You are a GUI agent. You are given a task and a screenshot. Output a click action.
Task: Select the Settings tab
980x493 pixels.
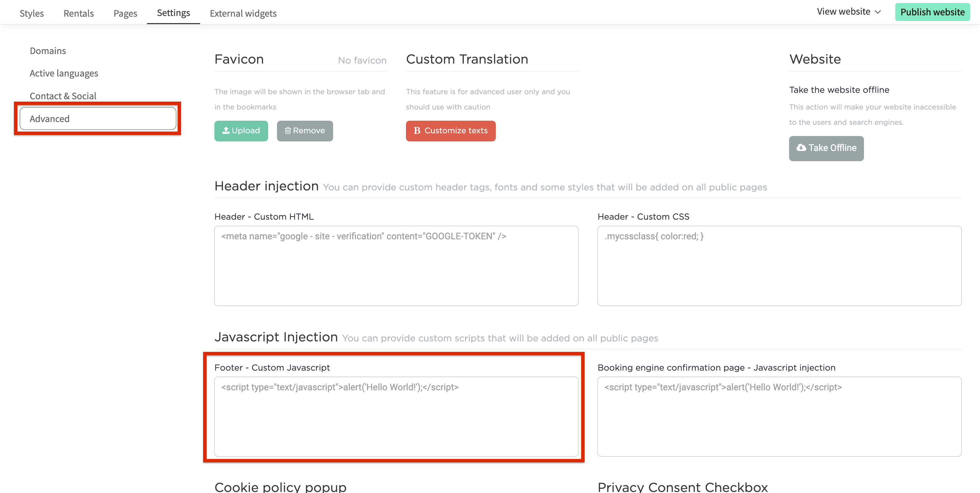[x=173, y=13]
